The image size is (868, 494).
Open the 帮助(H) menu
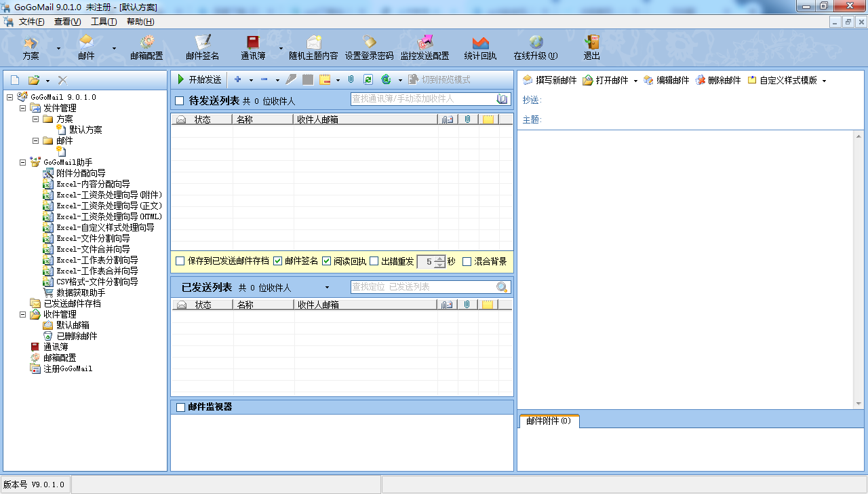pos(140,22)
